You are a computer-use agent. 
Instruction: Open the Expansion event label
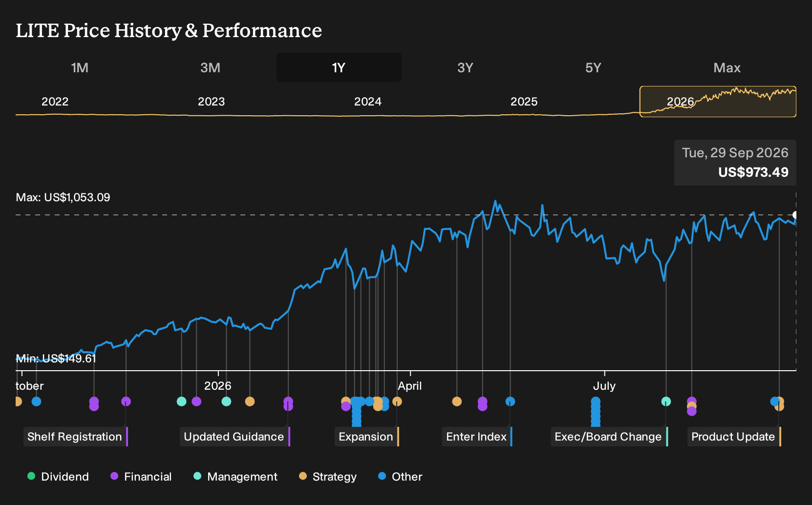click(x=366, y=437)
